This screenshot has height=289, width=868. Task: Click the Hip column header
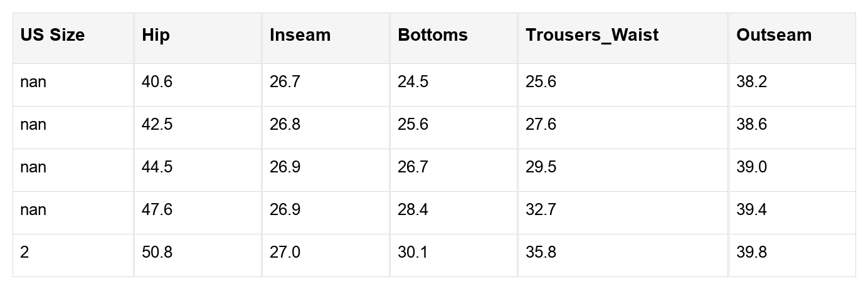[156, 35]
